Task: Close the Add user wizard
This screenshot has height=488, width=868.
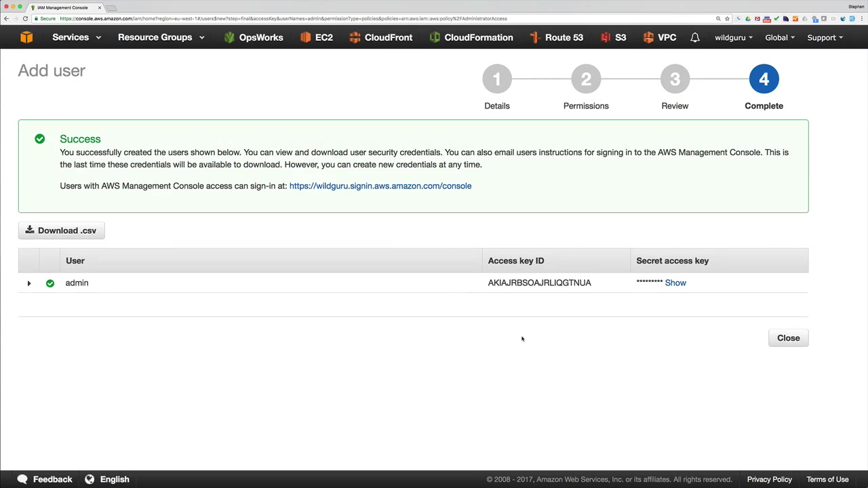Action: (x=788, y=338)
